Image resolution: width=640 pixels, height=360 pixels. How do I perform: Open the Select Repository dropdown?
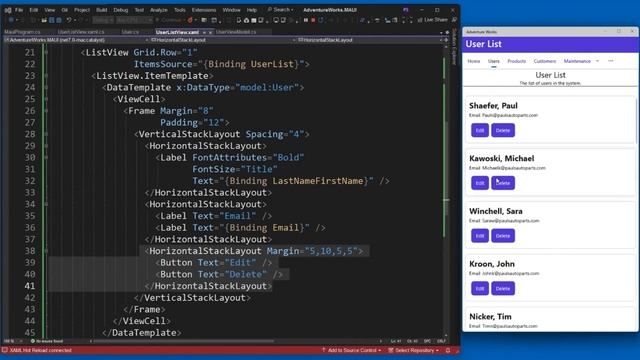pos(413,350)
